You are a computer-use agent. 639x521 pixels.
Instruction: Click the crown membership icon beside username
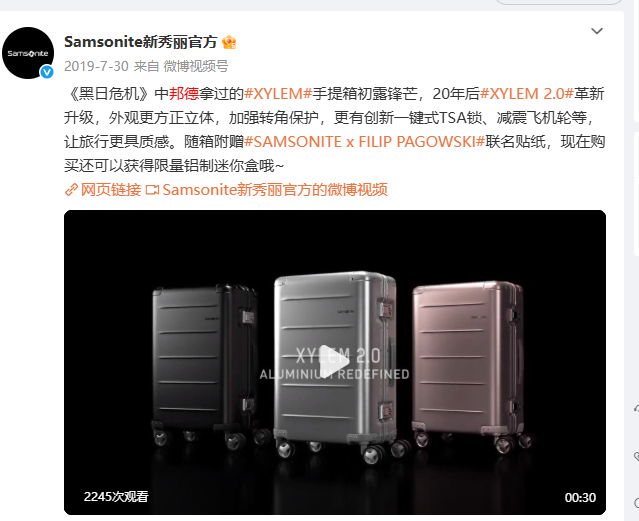pyautogui.click(x=229, y=42)
